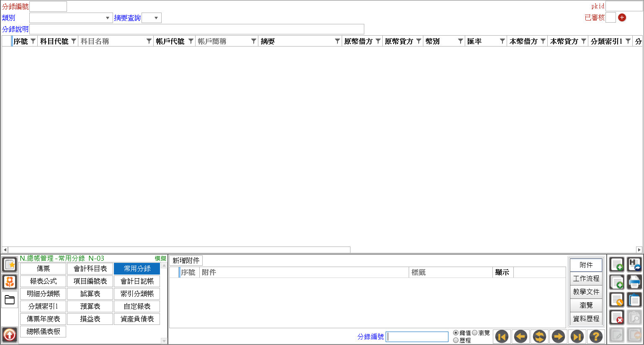Click filter funnel on 序號 column
Image resolution: width=644 pixels, height=345 pixels.
pyautogui.click(x=33, y=41)
